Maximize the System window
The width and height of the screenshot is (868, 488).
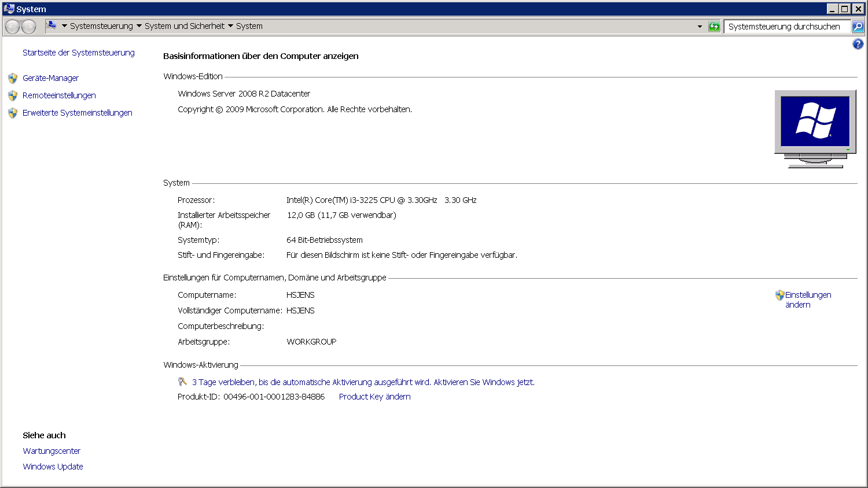pyautogui.click(x=845, y=9)
